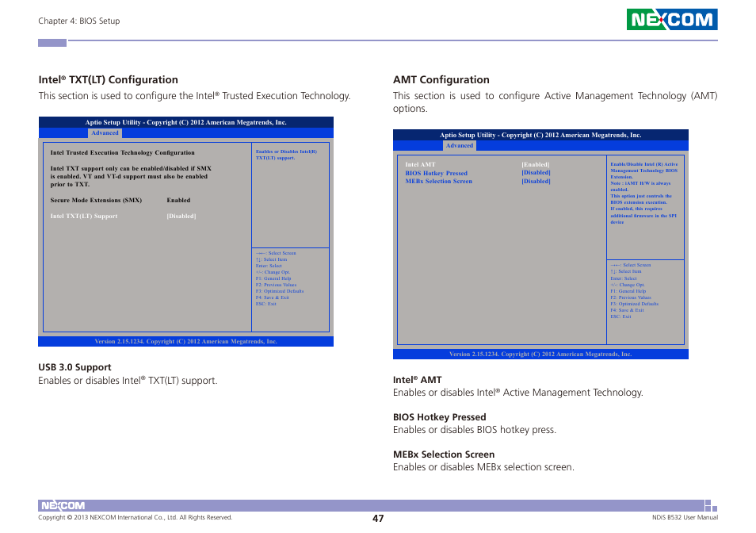The width and height of the screenshot is (756, 533).
Task: Click the Version 2.15.1234 footer in the AMT BIOS screen
Action: [x=540, y=354]
